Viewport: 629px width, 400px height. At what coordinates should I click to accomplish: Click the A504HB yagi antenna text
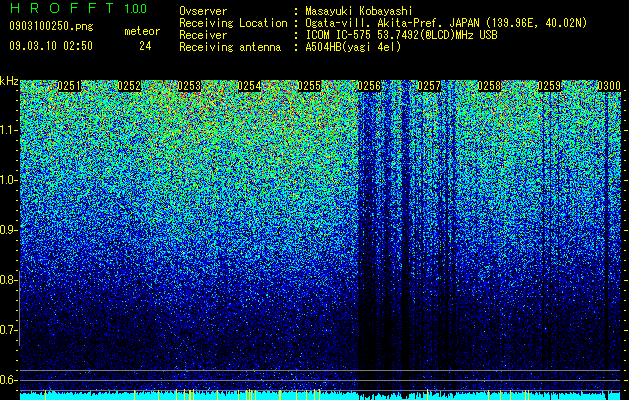[353, 47]
